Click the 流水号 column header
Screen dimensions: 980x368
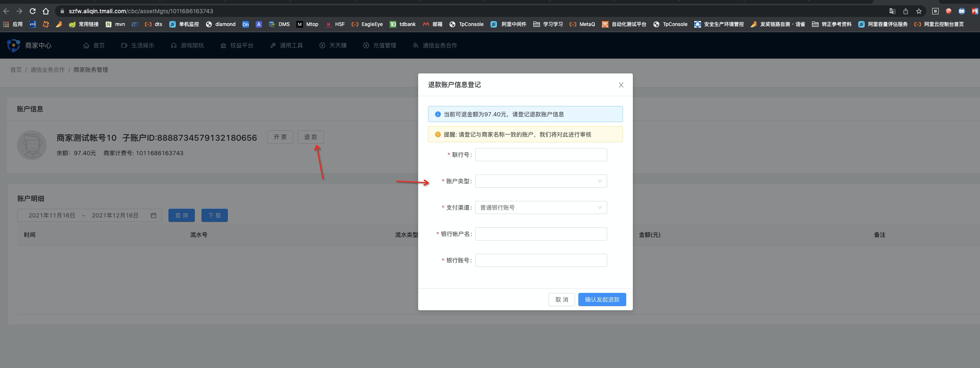[x=199, y=235]
